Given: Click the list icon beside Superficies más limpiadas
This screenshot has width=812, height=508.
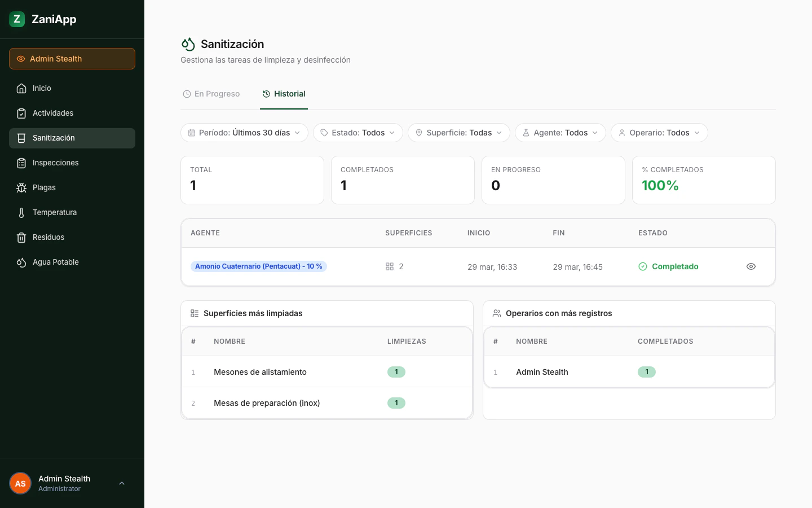Looking at the screenshot, I should (x=195, y=313).
